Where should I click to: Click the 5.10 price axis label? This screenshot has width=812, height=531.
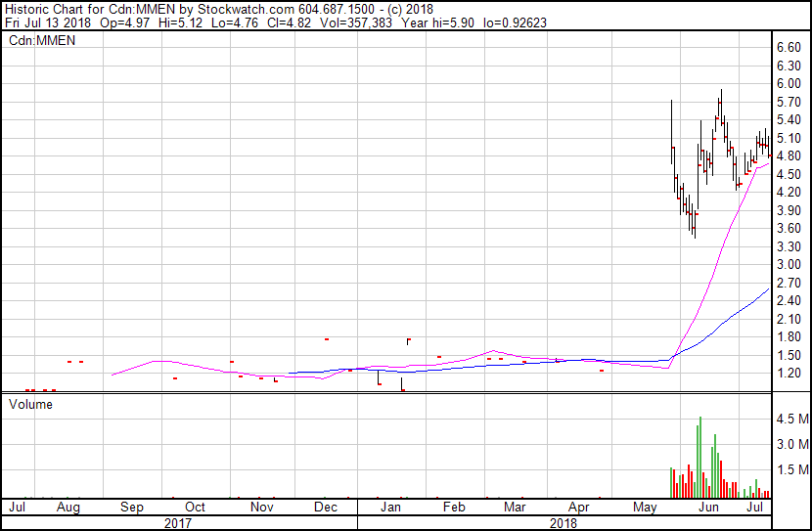click(x=789, y=138)
